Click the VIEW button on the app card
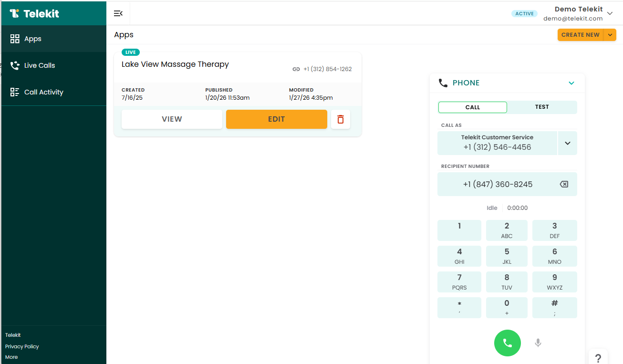The image size is (623, 364). pyautogui.click(x=172, y=119)
